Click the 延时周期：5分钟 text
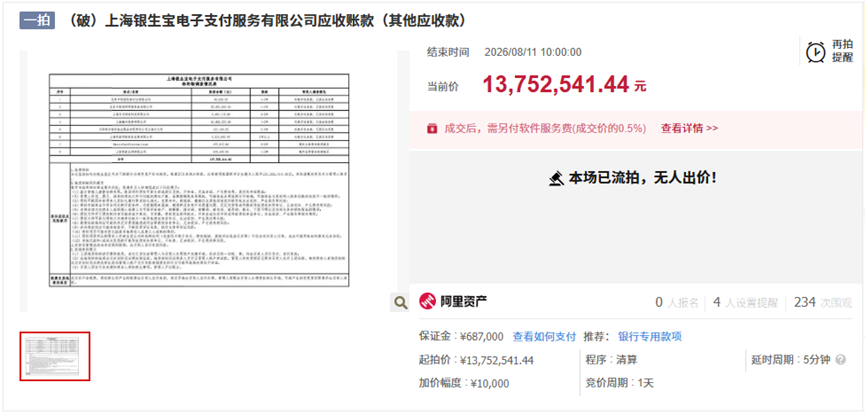 791,360
